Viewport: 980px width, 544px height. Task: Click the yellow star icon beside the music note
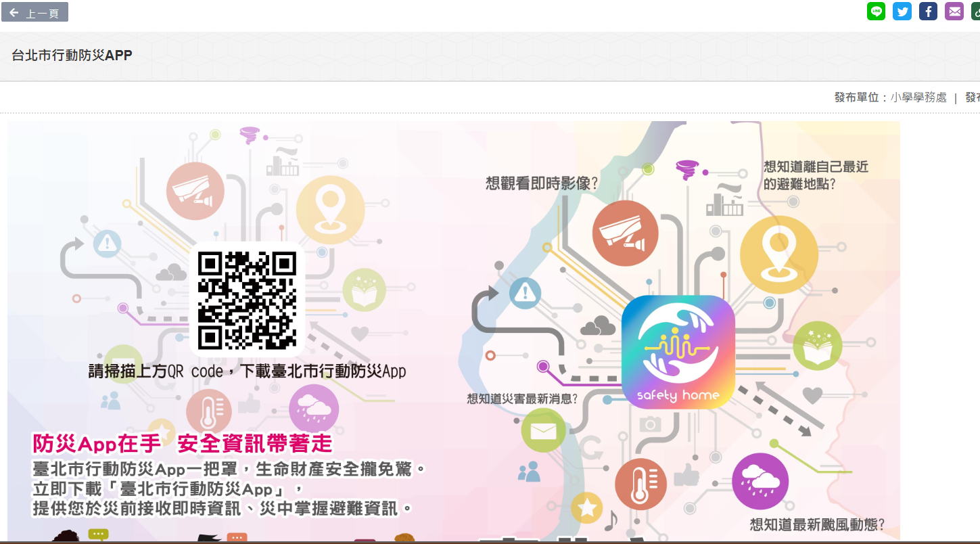(x=586, y=507)
